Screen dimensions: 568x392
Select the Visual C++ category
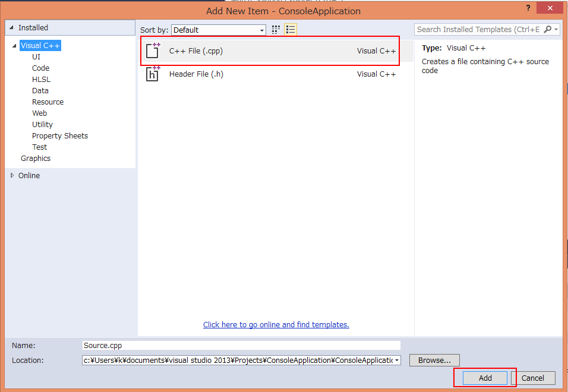tap(40, 46)
